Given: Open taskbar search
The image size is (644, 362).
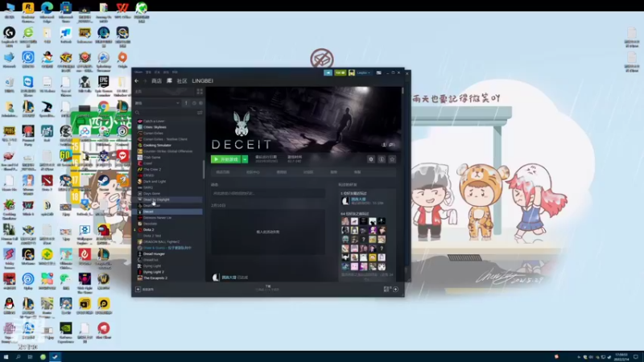Looking at the screenshot, I should [18, 357].
